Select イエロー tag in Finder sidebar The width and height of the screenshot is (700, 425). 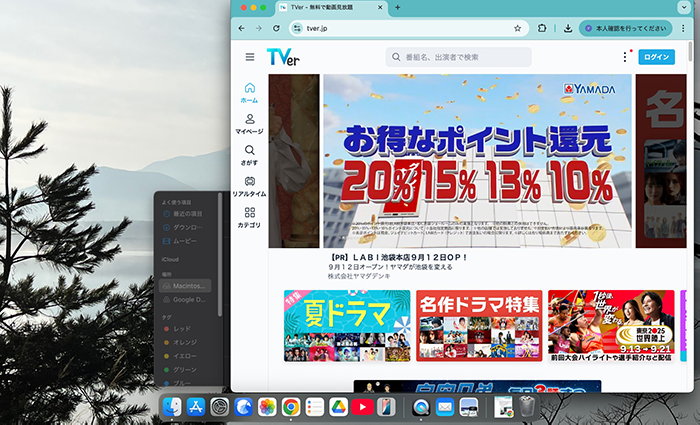(x=180, y=356)
